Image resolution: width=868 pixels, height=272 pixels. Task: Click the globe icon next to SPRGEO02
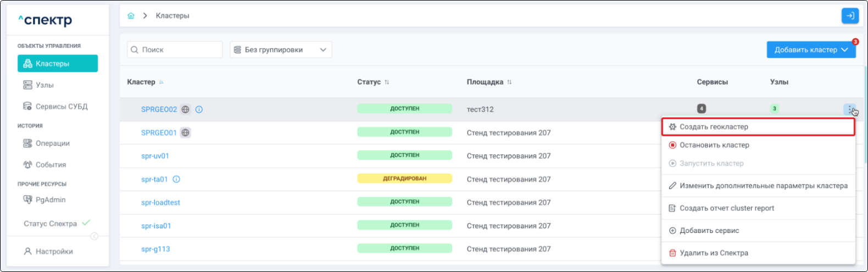(186, 109)
